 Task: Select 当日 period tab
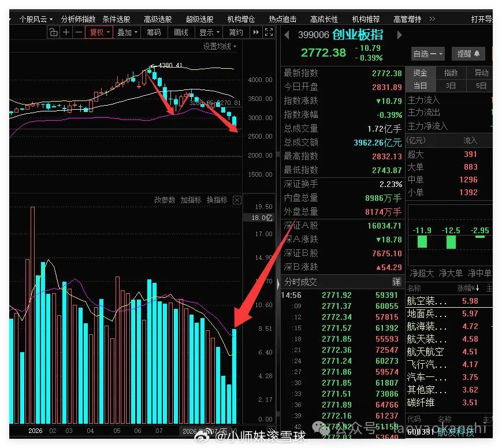pos(420,86)
